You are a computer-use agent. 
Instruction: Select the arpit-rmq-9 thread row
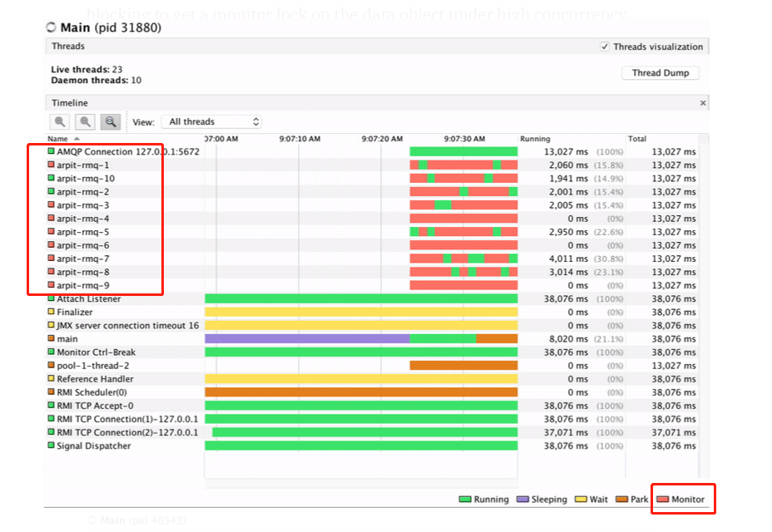point(372,285)
